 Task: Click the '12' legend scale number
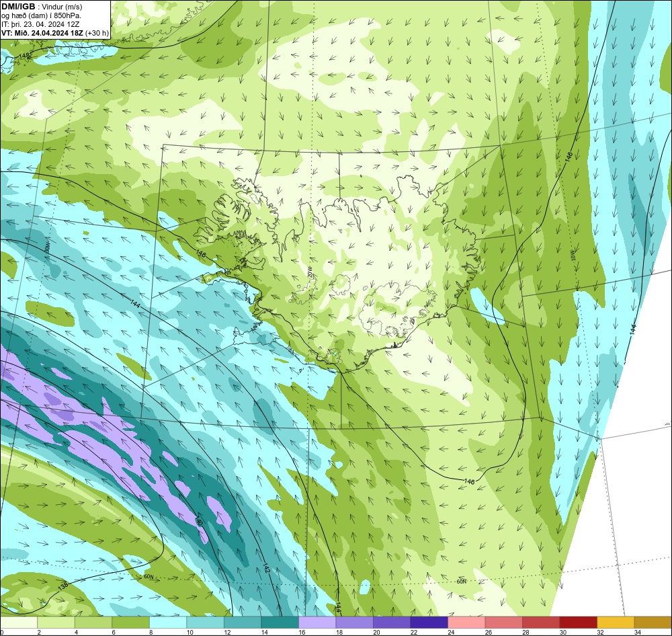click(x=227, y=632)
